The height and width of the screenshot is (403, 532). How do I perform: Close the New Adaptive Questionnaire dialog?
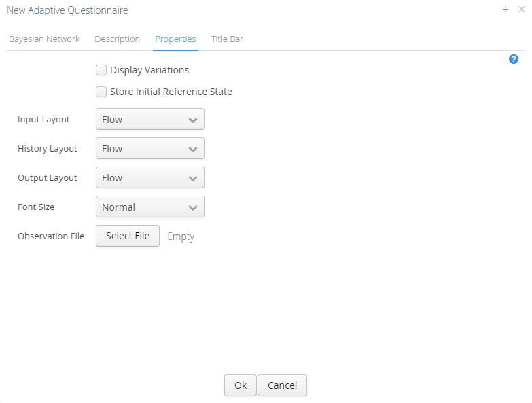tap(522, 10)
